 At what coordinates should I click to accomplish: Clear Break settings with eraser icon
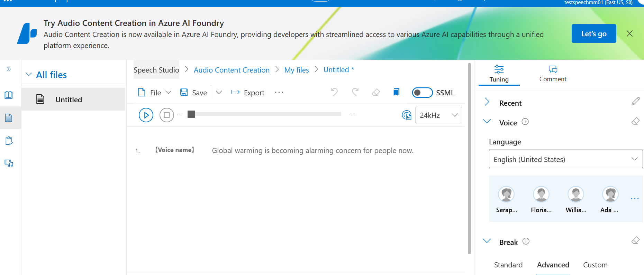point(636,240)
